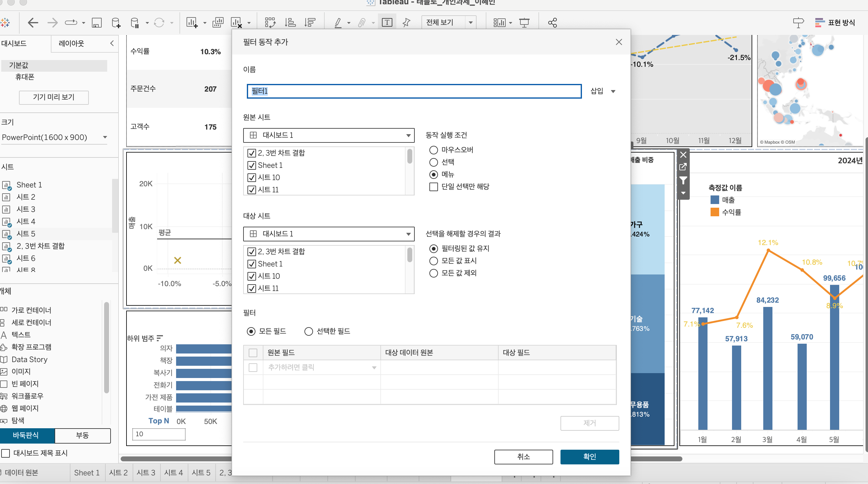Viewport: 868px width, 484px height.
Task: Uncheck Sheet 1 in the source sheets list
Action: point(252,165)
